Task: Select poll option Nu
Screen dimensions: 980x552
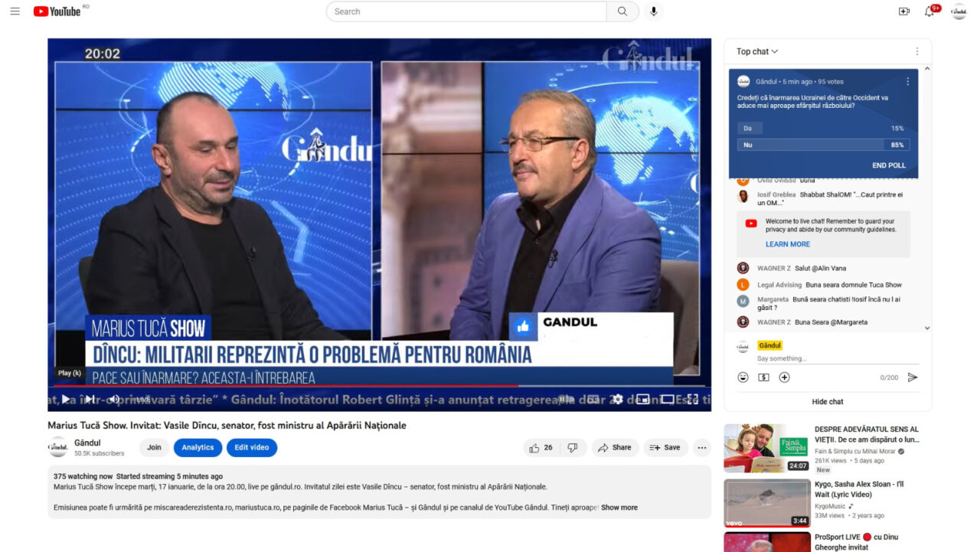Action: pos(823,145)
